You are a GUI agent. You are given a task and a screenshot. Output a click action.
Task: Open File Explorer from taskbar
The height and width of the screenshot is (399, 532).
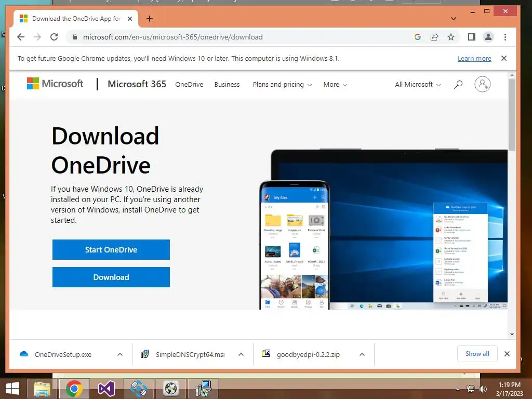pyautogui.click(x=42, y=389)
